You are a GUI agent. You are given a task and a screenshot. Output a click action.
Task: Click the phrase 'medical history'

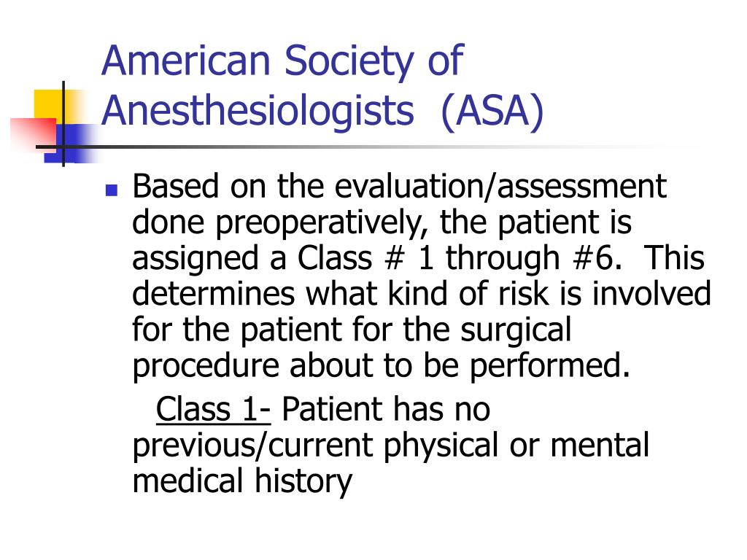(x=242, y=481)
